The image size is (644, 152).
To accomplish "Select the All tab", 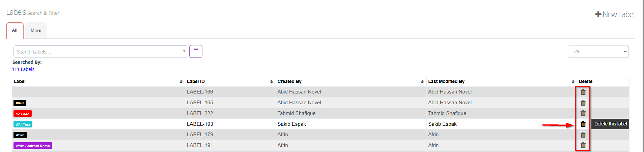I will 15,30.
